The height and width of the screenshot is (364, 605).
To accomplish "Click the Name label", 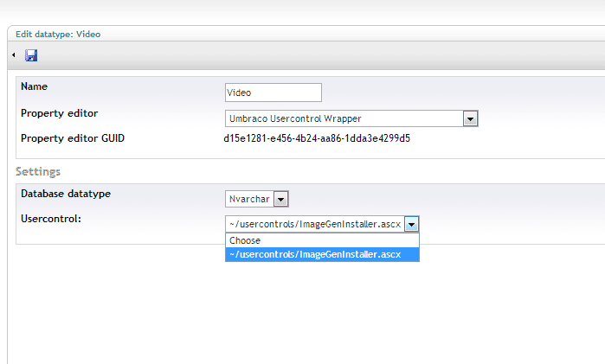I will pyautogui.click(x=34, y=86).
